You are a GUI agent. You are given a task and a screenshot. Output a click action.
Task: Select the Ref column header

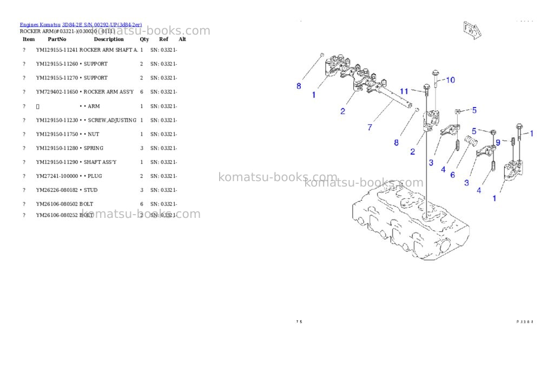(x=163, y=39)
